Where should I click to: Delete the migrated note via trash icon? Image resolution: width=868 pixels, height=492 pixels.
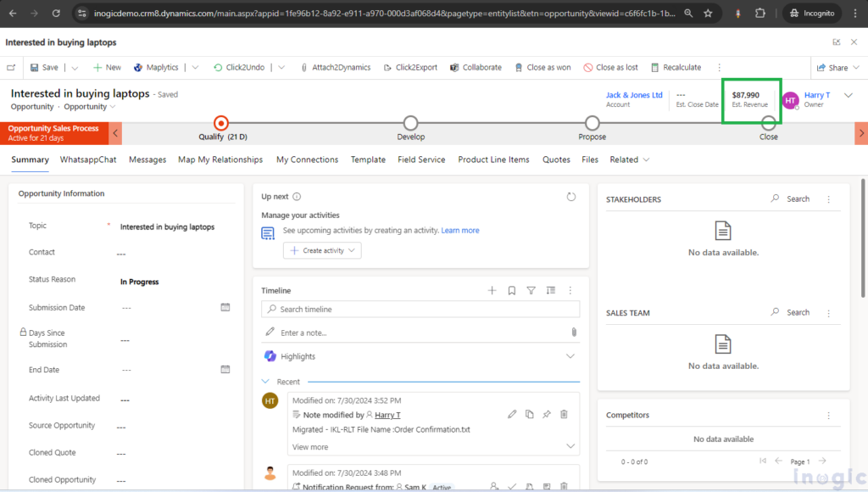tap(563, 413)
